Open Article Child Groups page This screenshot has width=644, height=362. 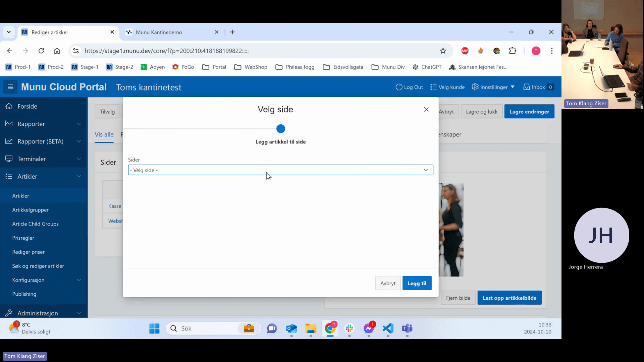pyautogui.click(x=35, y=224)
